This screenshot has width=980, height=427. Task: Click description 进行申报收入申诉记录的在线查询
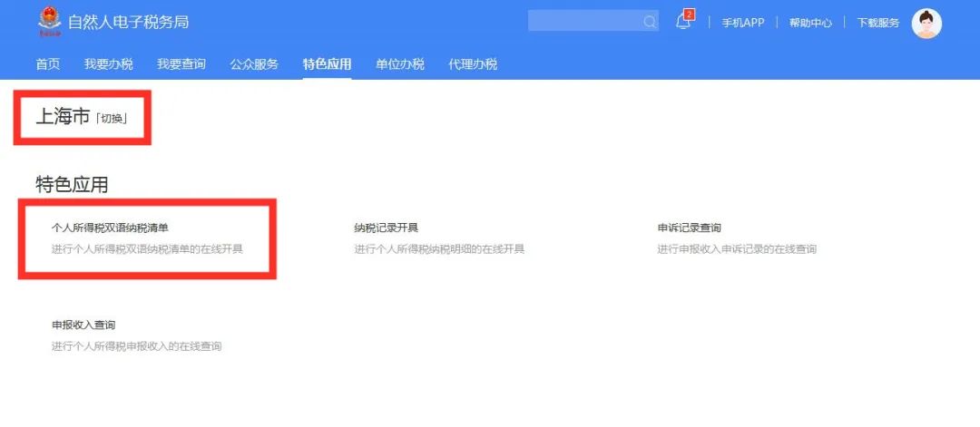point(737,249)
